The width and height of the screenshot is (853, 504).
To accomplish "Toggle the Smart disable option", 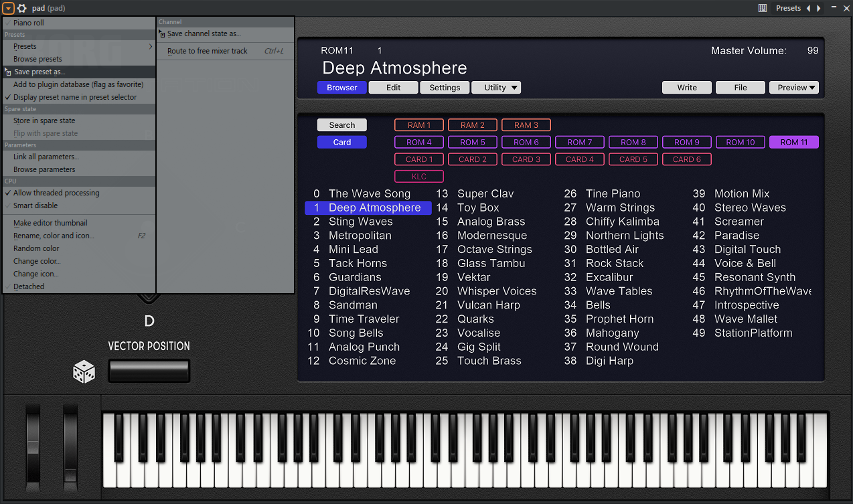I will [x=35, y=205].
